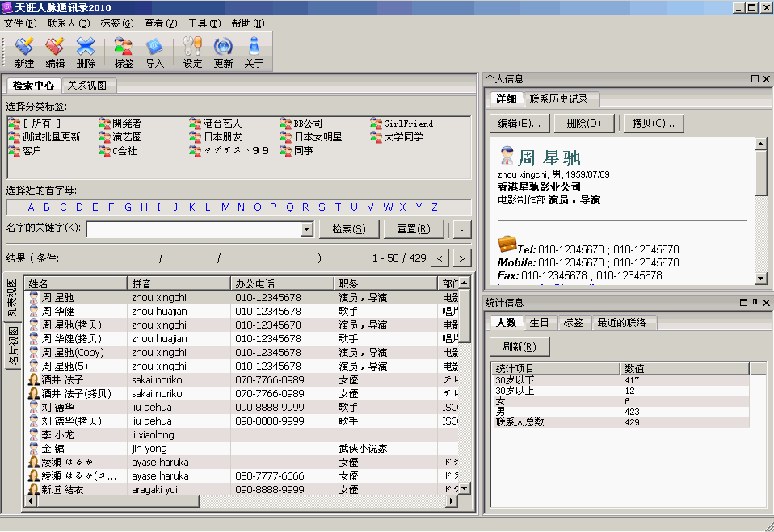The image size is (774, 532).
Task: Click the 编辑 (Edit) toolbar icon
Action: pos(55,52)
